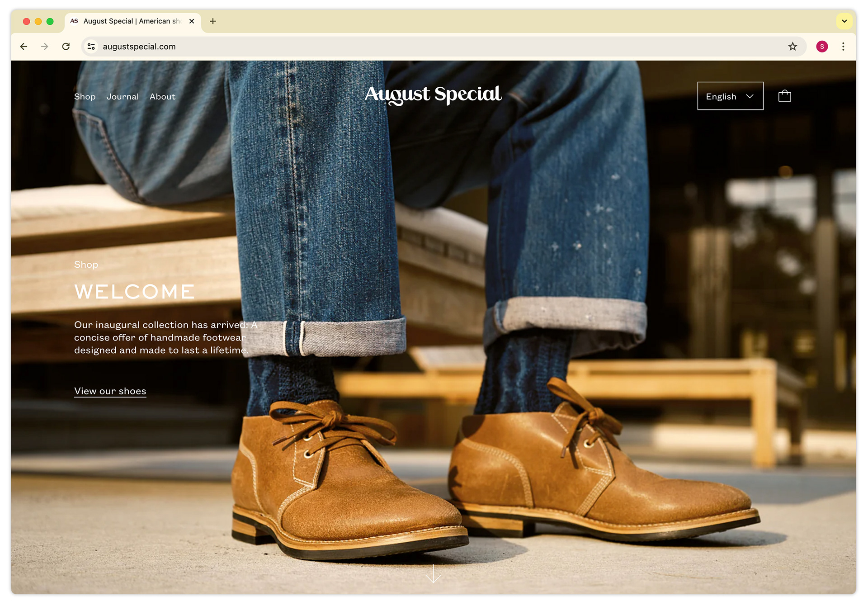The image size is (868, 606).
Task: Click the August Special logo
Action: click(433, 95)
